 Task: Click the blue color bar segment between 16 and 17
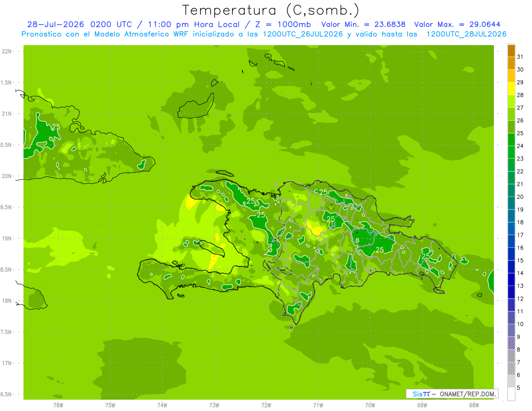511,242
